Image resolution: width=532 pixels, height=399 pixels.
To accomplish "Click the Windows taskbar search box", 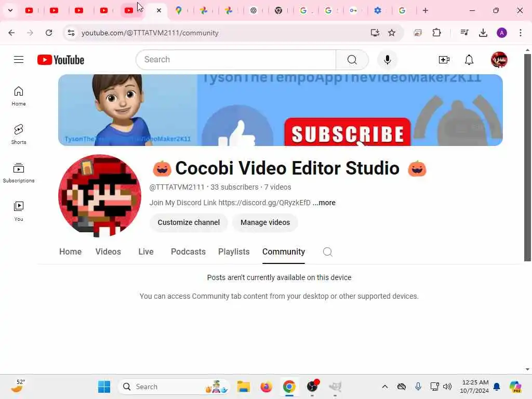I will pyautogui.click(x=174, y=387).
